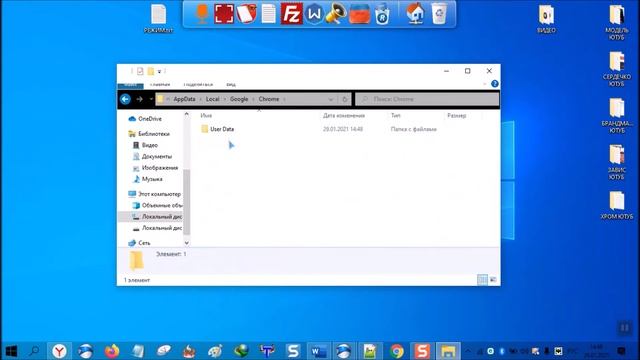Viewport: 640px width, 360px height.
Task: Open taskbar search magnifier
Action: (x=35, y=351)
